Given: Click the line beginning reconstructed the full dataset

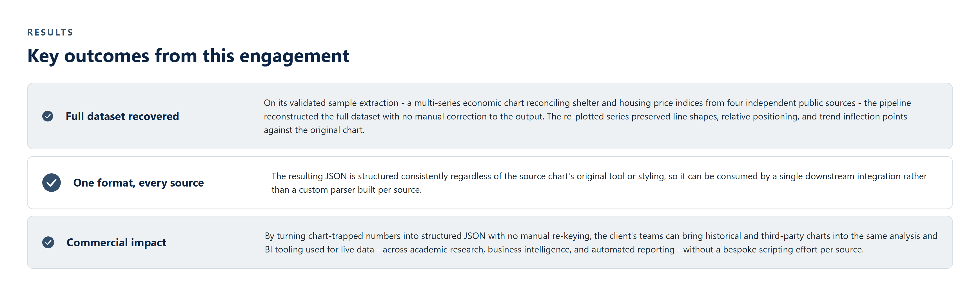Looking at the screenshot, I should 585,116.
